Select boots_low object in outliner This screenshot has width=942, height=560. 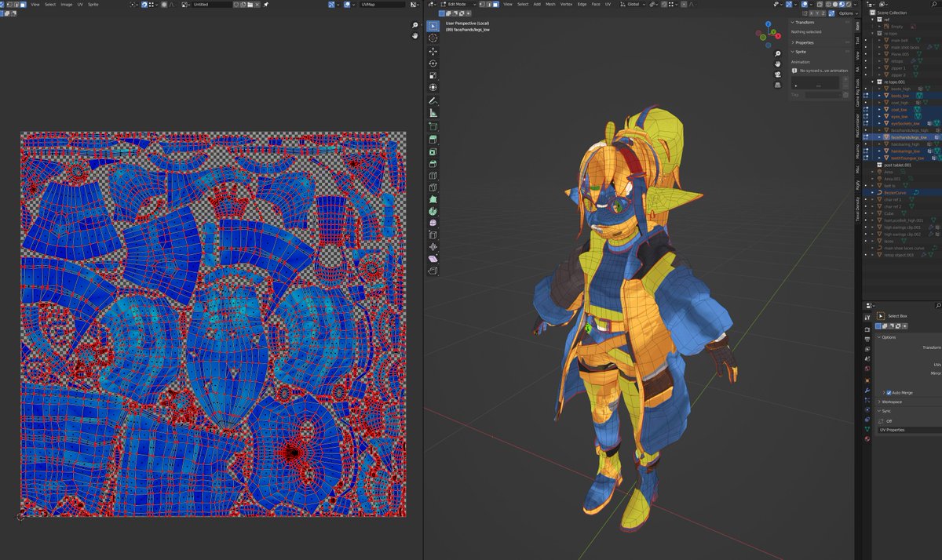(x=900, y=96)
